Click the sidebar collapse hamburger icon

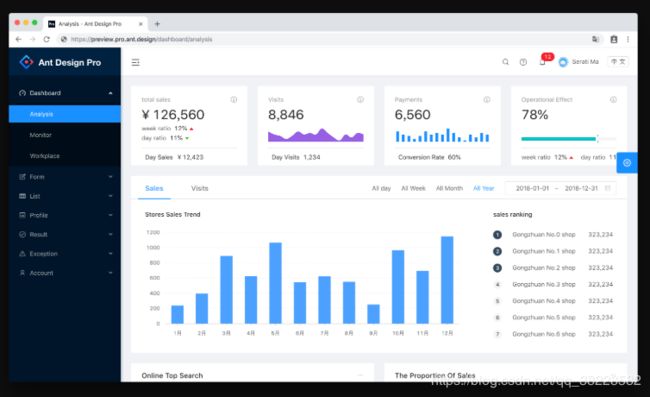click(x=136, y=63)
